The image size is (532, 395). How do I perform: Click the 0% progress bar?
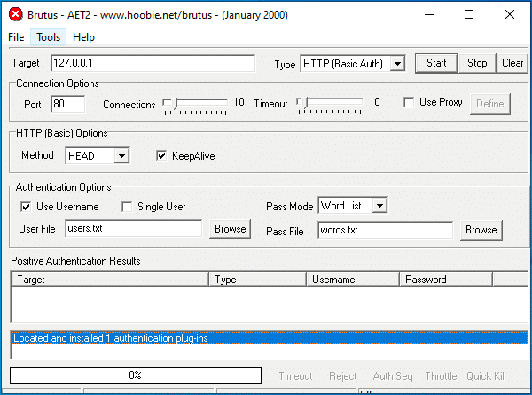pyautogui.click(x=136, y=375)
